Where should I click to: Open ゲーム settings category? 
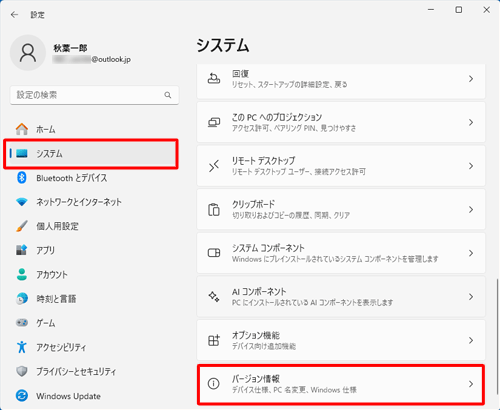click(x=46, y=323)
